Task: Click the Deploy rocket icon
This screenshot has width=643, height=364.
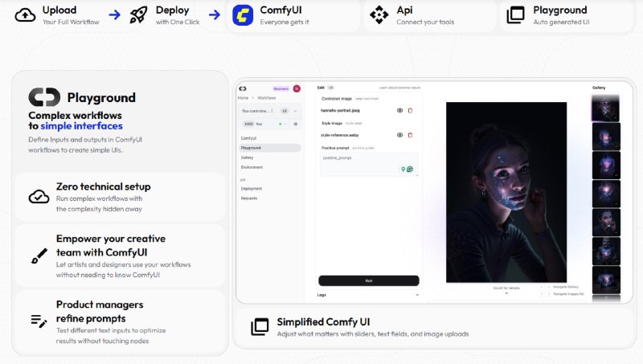Action: pos(138,15)
